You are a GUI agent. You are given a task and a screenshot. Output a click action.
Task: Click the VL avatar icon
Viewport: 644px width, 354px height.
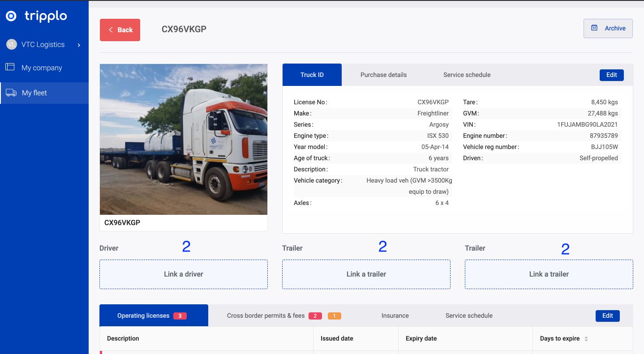click(x=12, y=44)
